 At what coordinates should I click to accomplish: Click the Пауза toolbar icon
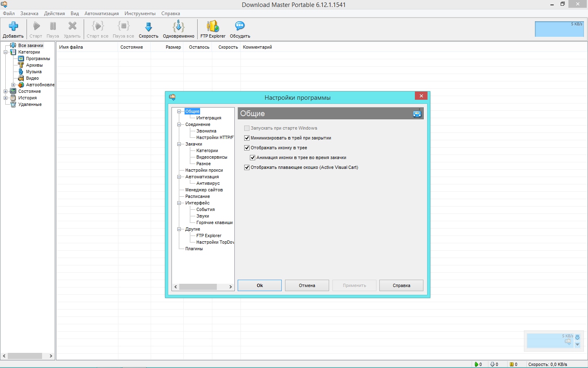point(53,26)
